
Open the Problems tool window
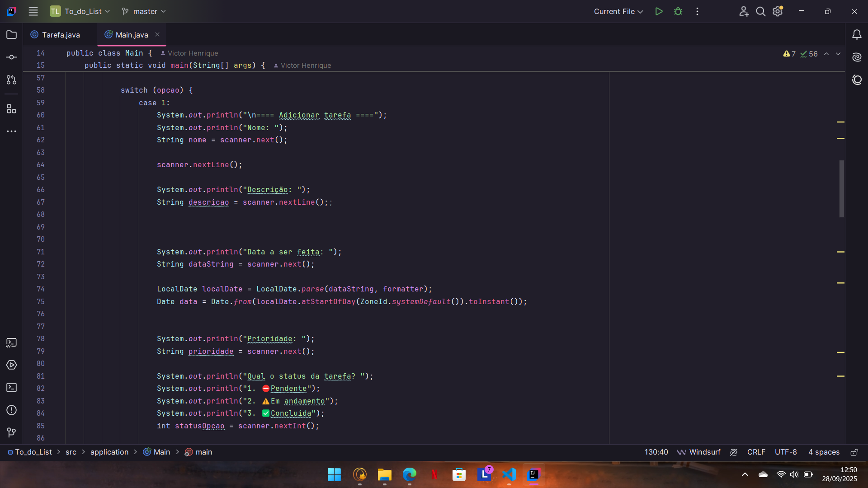11,410
